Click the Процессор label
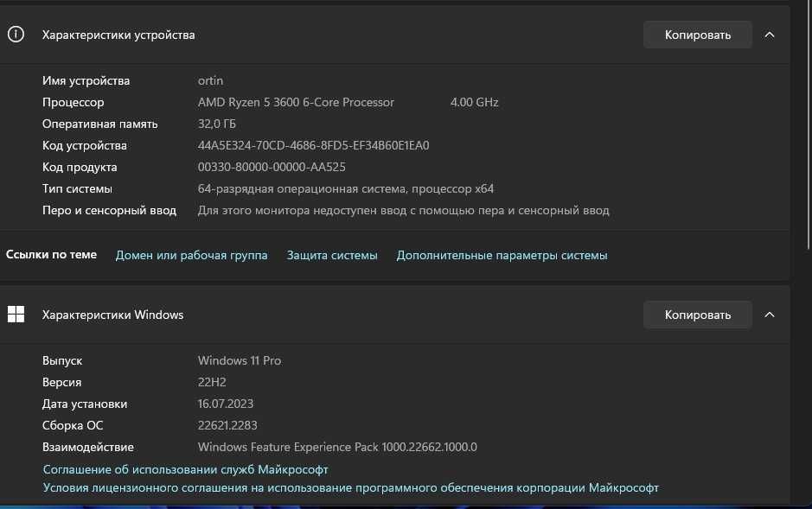This screenshot has width=812, height=509. click(x=73, y=103)
